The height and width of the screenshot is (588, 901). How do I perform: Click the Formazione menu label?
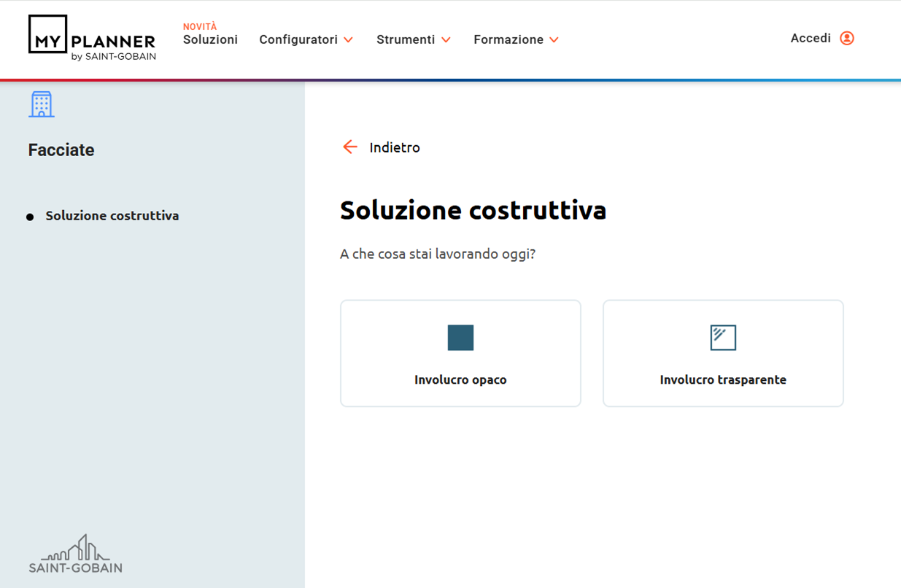(508, 39)
